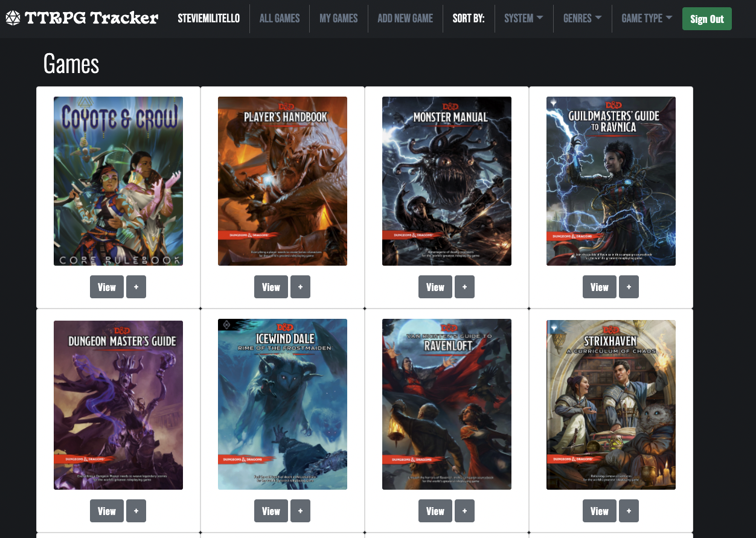
Task: Click the TTRPG Tracker d20 dice logo icon
Action: point(13,18)
